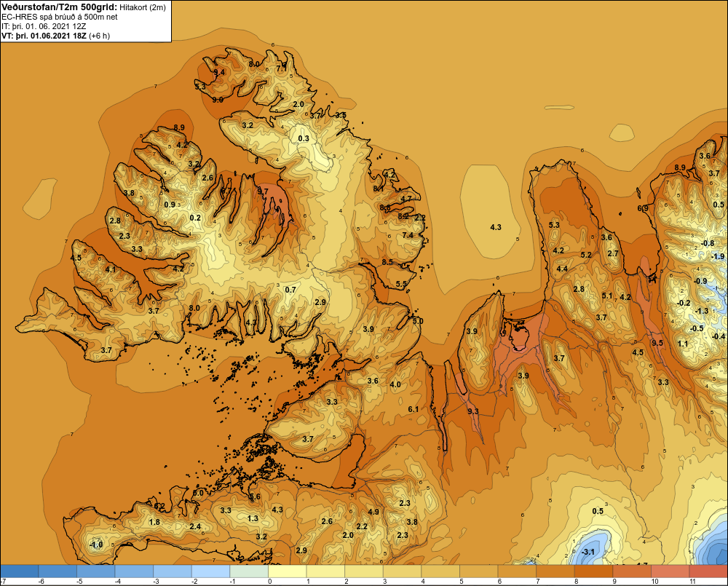Pick the dark blue swatch between -7 and -6

[20, 571]
